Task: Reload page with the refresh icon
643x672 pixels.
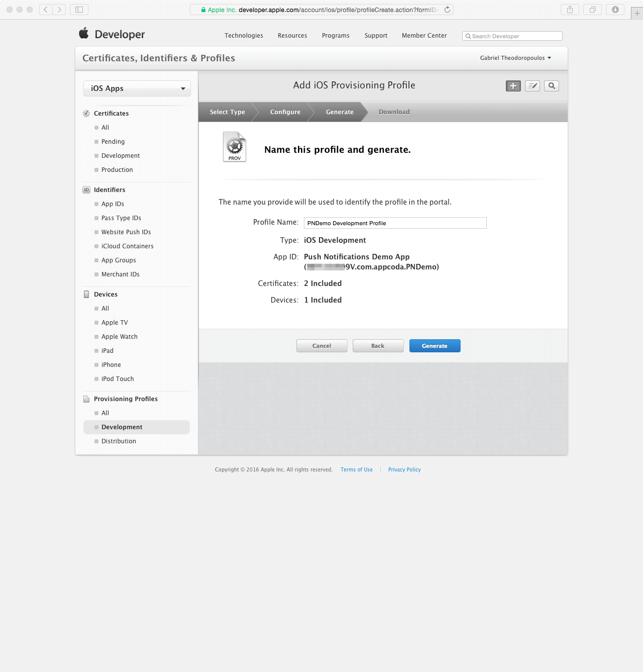Action: click(447, 10)
